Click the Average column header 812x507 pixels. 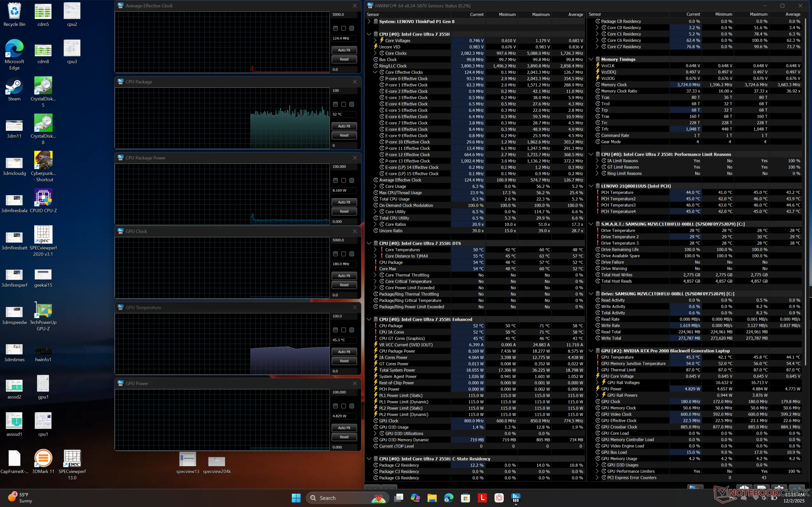pyautogui.click(x=575, y=15)
